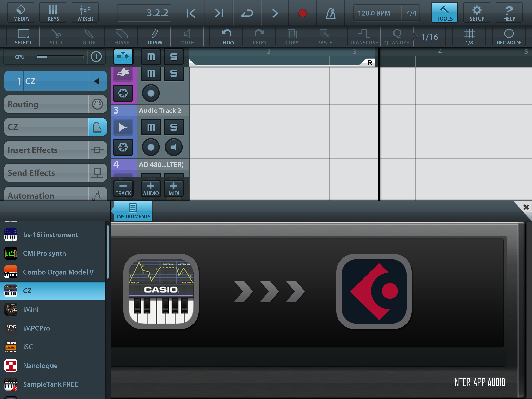This screenshot has height=399, width=532.
Task: Open the MIXER view
Action: pyautogui.click(x=85, y=12)
